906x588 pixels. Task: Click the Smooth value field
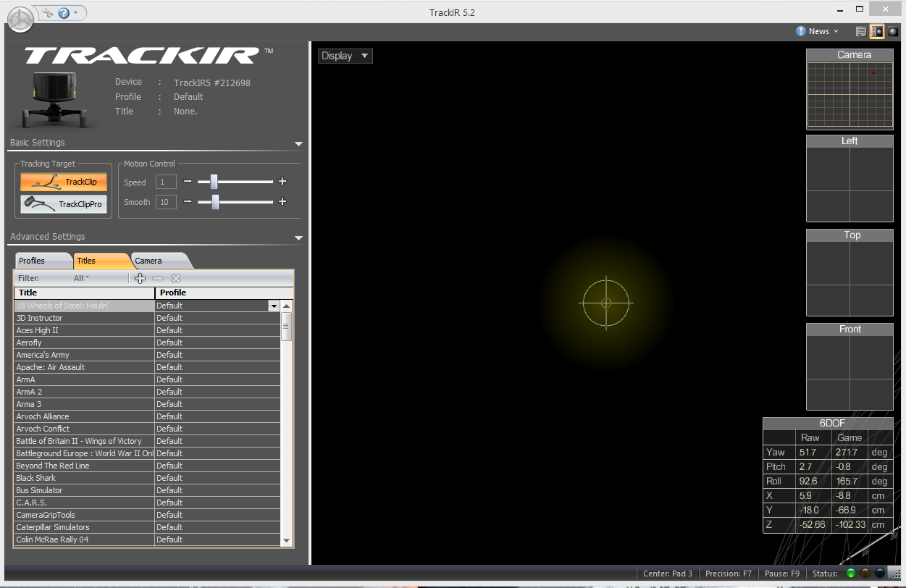click(x=166, y=202)
